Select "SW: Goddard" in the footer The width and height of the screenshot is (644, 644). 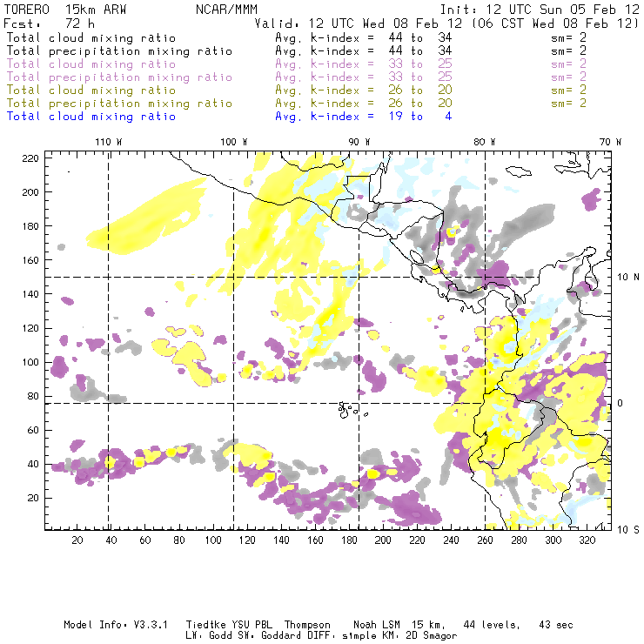point(267,635)
